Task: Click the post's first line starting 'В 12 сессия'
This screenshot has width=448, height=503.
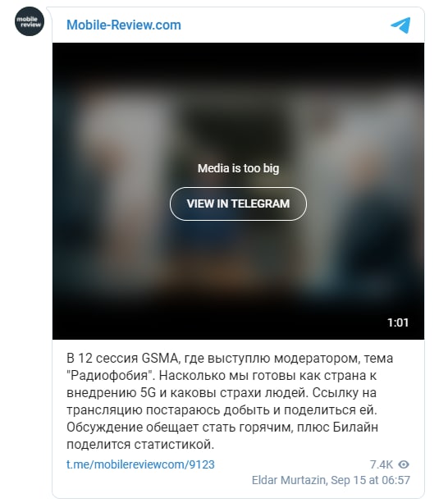Action: (x=230, y=358)
